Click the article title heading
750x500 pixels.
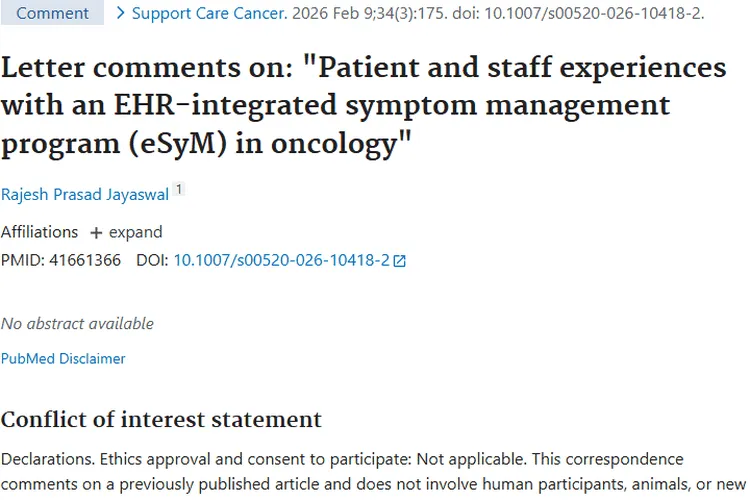[x=363, y=106]
